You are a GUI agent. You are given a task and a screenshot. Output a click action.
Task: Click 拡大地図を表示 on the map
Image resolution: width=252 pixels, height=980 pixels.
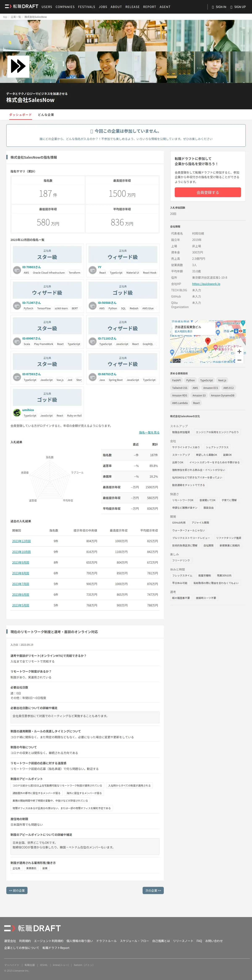click(184, 331)
